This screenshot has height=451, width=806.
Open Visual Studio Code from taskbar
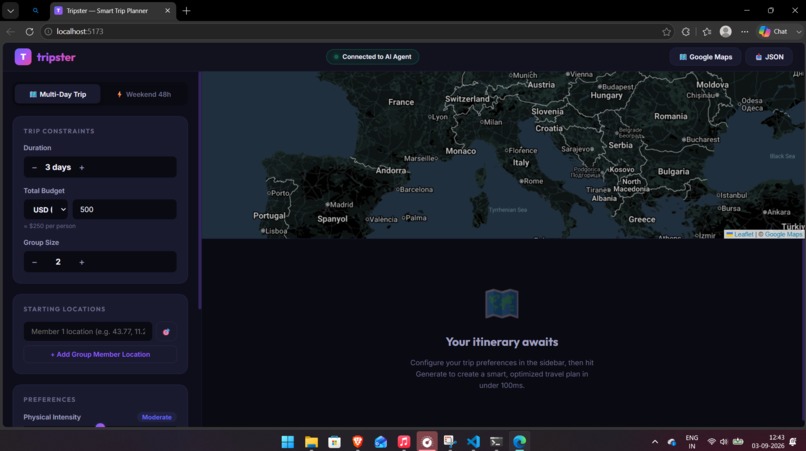473,441
